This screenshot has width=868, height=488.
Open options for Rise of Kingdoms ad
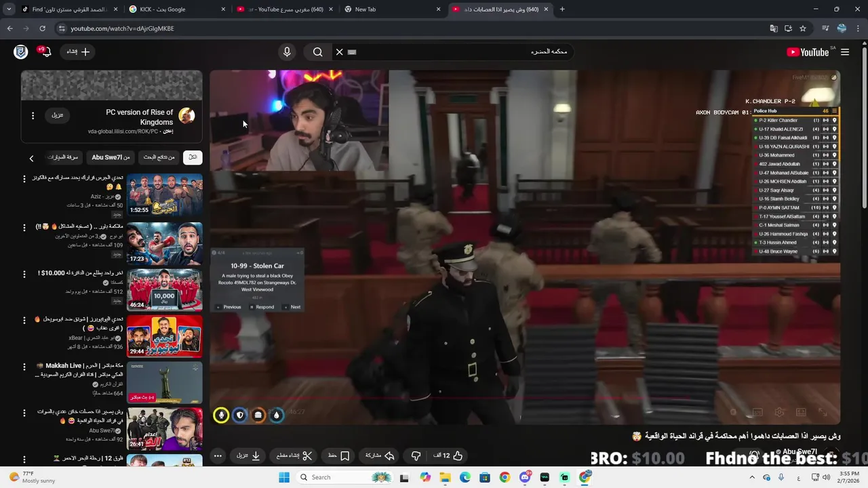tap(33, 115)
